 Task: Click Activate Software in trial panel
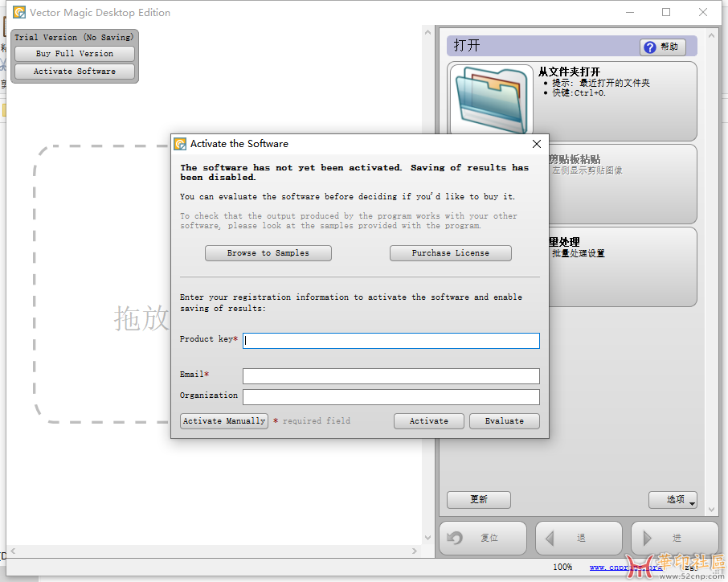tap(75, 72)
